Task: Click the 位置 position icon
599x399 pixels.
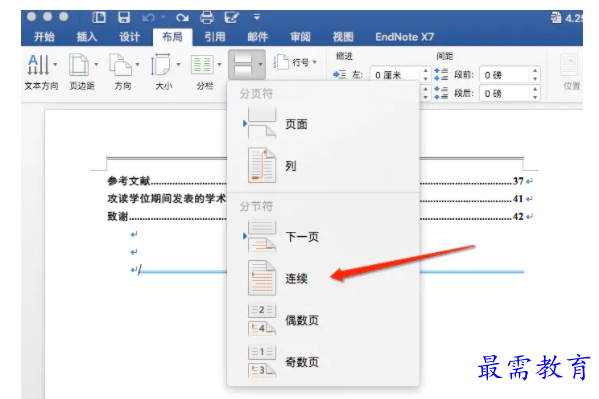Action: tap(570, 65)
